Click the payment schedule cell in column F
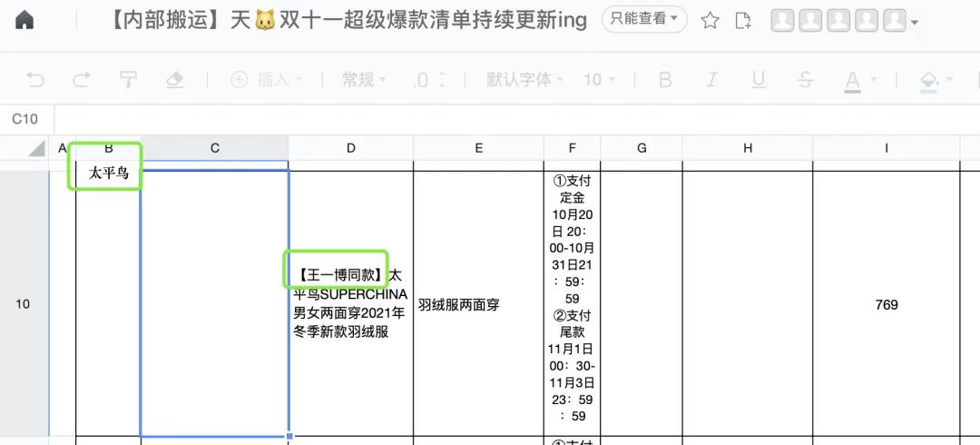This screenshot has height=445, width=980. tap(572, 303)
